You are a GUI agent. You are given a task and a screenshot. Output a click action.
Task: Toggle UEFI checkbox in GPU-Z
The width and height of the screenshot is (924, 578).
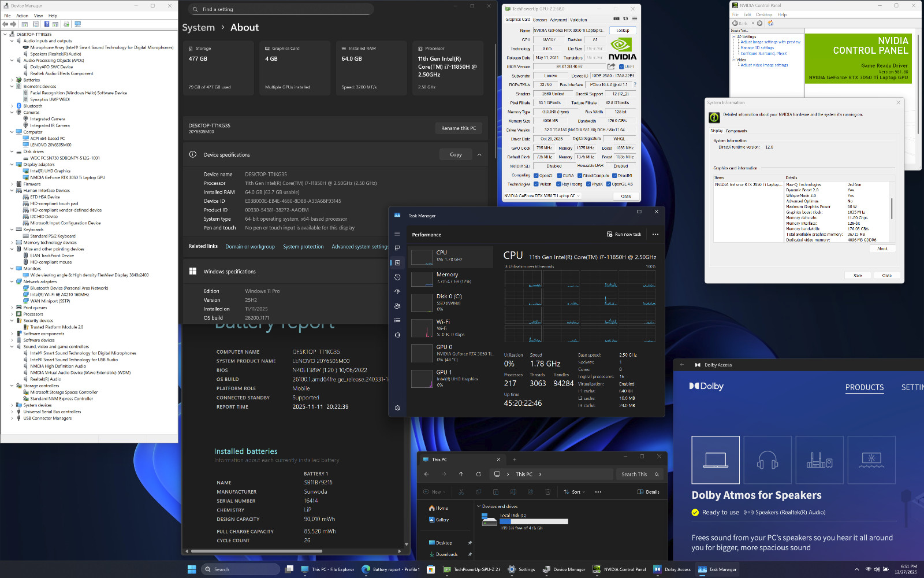tap(621, 66)
